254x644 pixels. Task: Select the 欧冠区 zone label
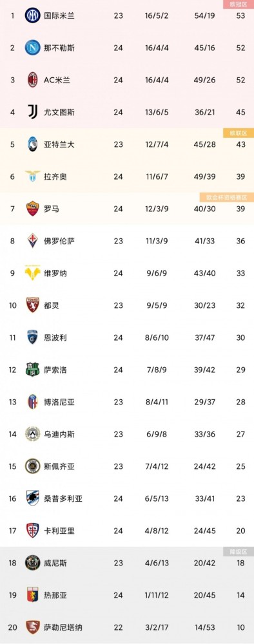(x=239, y=5)
